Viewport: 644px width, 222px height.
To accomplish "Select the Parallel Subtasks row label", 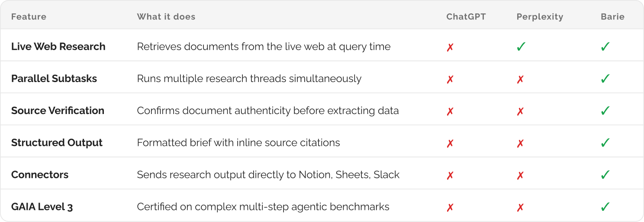I will 54,79.
